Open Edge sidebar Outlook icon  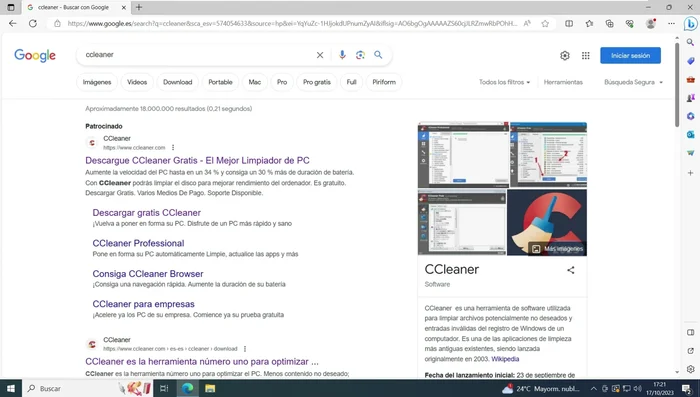[691, 134]
